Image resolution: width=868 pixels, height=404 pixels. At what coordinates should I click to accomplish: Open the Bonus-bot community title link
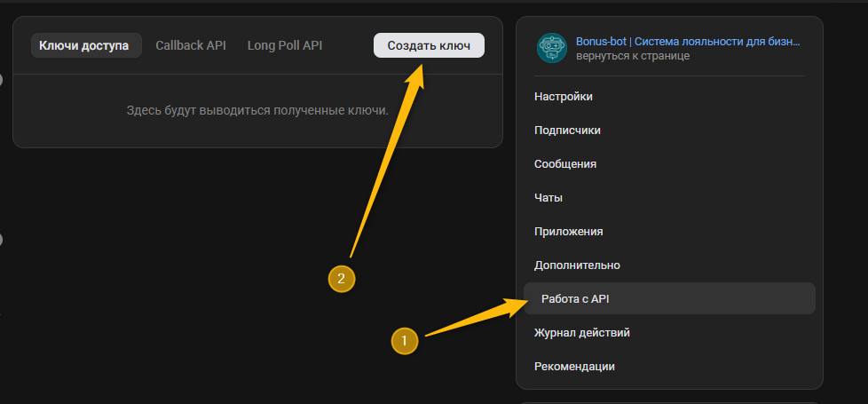click(687, 41)
